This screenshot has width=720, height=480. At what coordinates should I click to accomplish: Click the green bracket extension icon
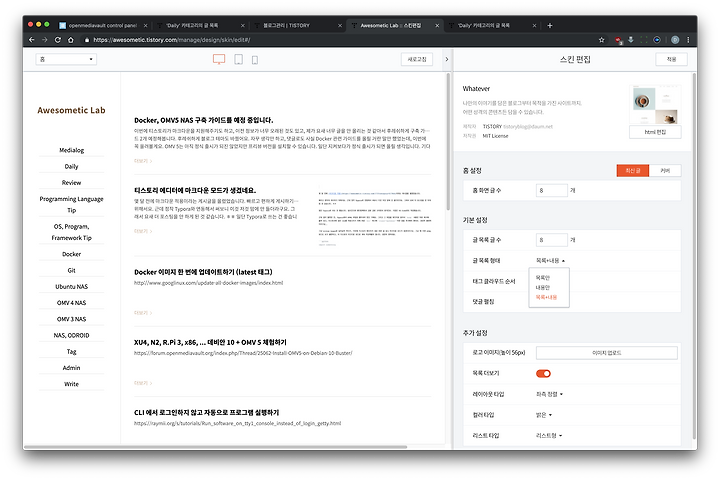pos(644,40)
